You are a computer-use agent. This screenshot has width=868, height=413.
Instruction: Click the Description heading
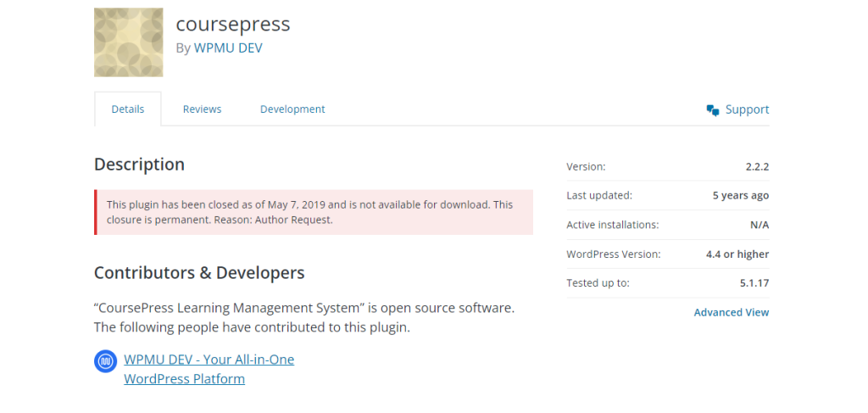(x=140, y=165)
